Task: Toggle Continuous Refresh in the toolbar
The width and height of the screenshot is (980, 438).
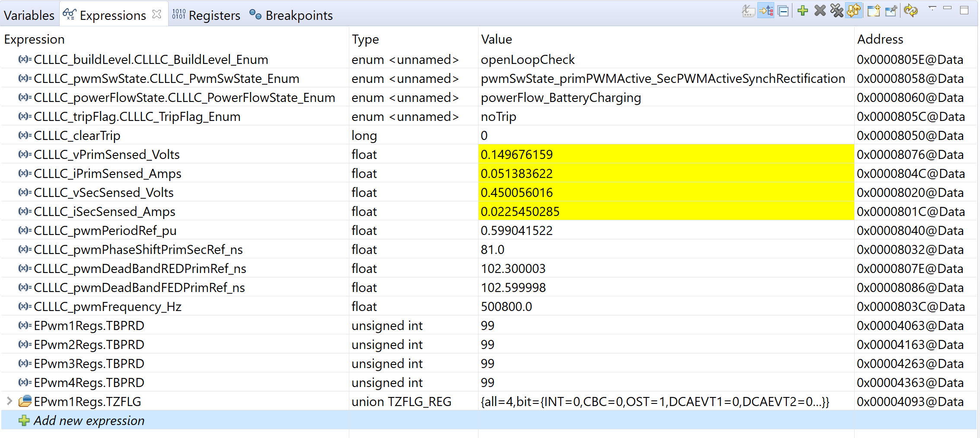Action: 854,11
